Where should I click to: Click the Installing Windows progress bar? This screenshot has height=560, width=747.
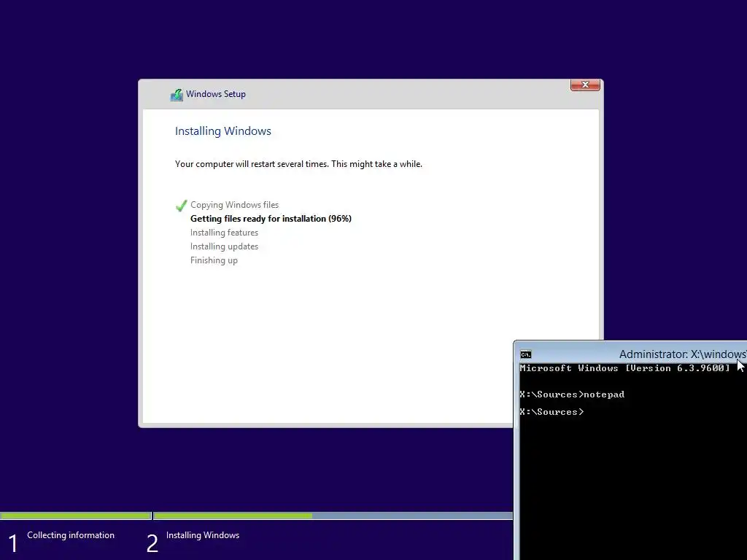(x=333, y=516)
